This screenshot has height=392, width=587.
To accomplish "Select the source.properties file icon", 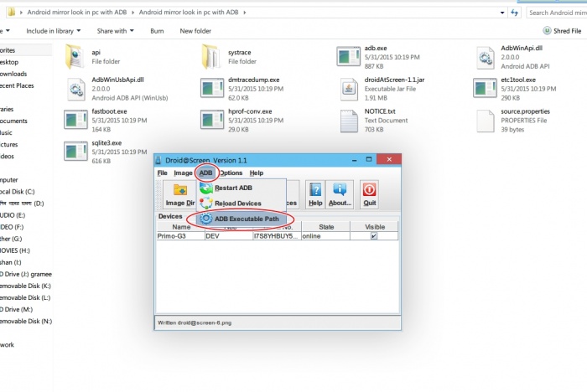I will click(x=486, y=121).
